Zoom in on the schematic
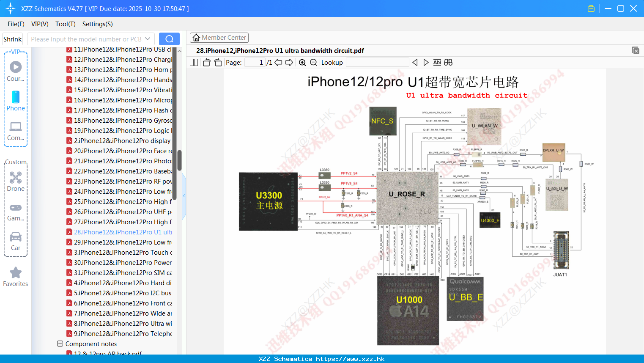 click(302, 63)
